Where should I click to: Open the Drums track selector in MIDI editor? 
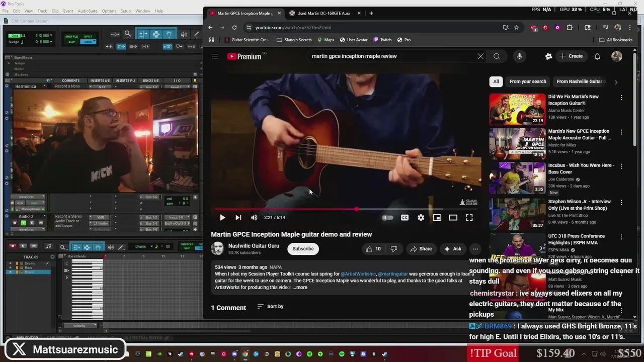click(144, 246)
